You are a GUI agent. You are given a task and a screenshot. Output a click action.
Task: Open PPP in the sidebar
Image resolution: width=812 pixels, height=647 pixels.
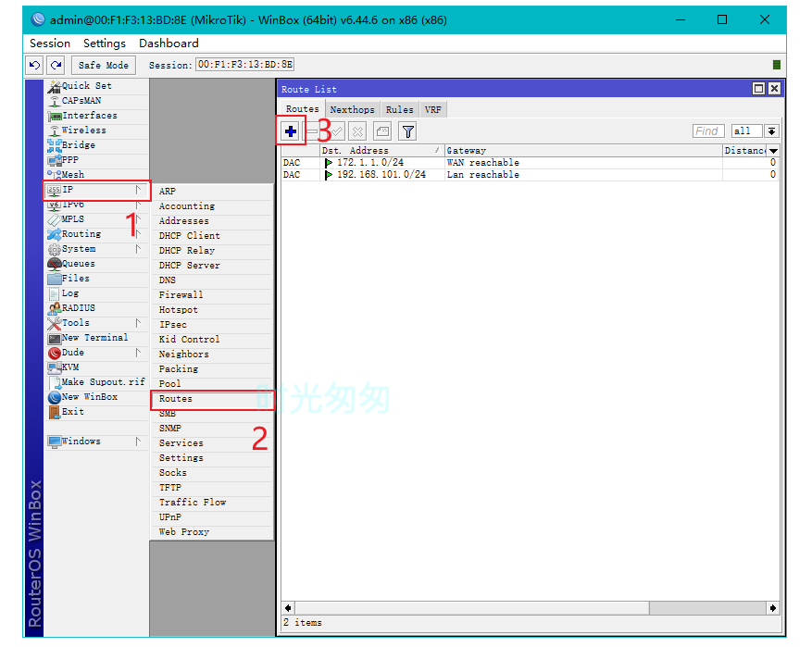tap(96, 160)
